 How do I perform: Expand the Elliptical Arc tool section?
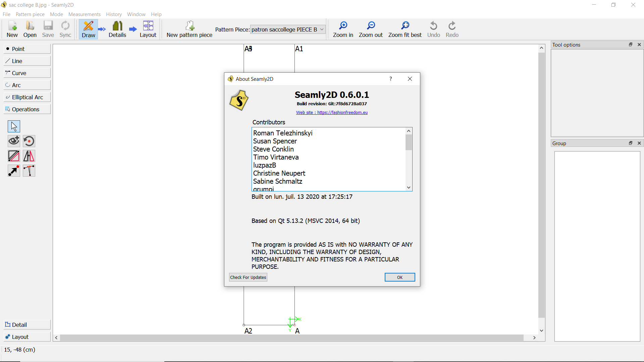[27, 97]
